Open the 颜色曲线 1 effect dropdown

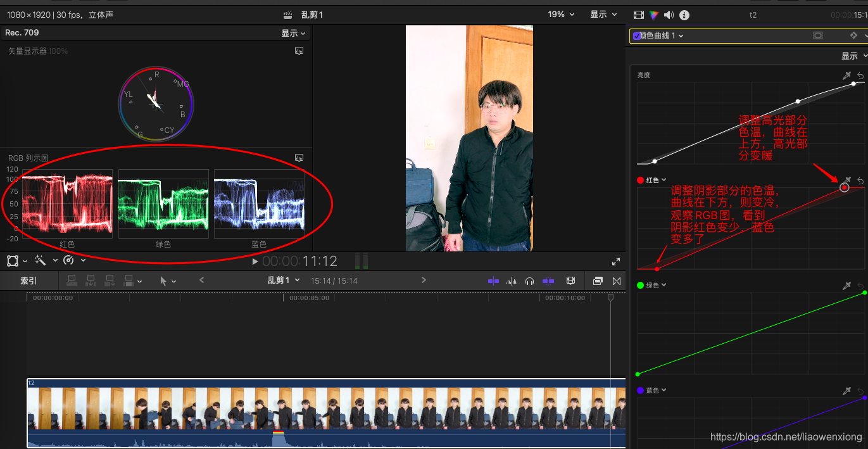tap(662, 36)
